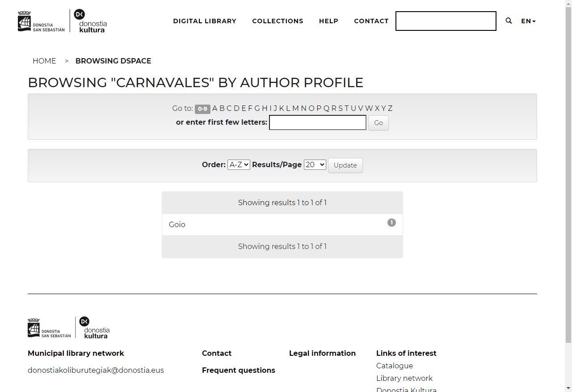Click the Donostia Kultura logo in header
Screen dimensions: 572x392
(91, 21)
